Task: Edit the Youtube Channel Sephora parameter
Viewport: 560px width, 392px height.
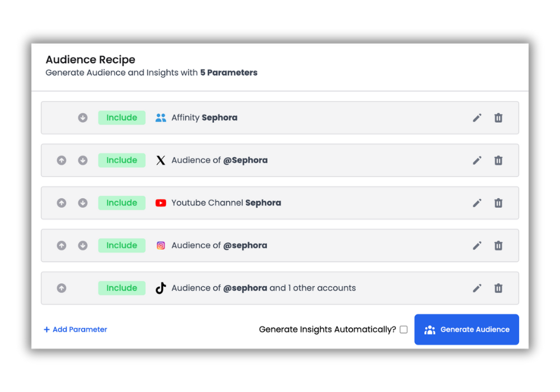Action: 477,203
